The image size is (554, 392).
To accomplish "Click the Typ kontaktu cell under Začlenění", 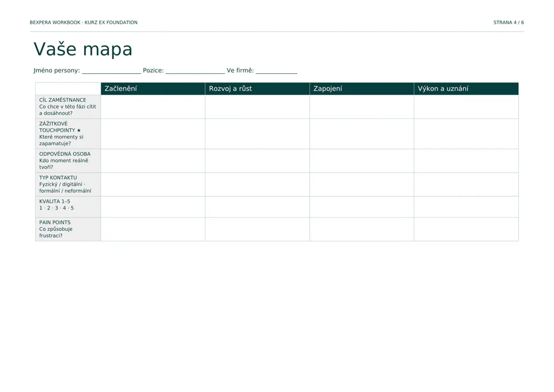I will [153, 185].
